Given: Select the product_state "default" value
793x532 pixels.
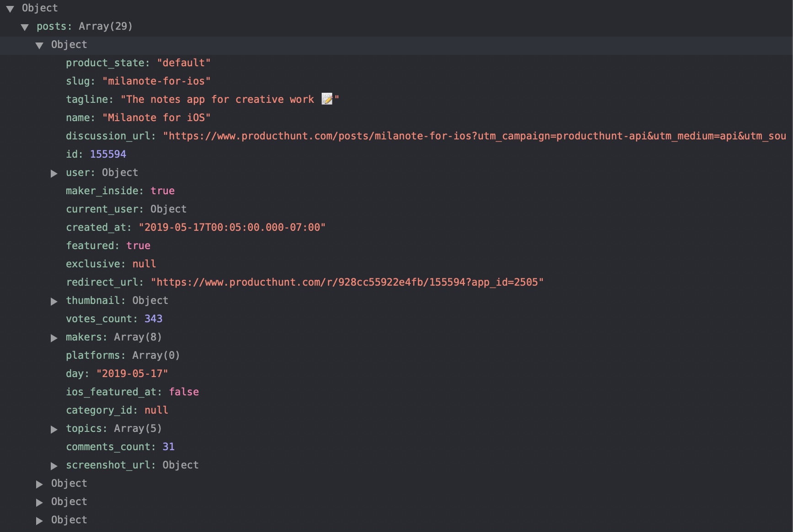Looking at the screenshot, I should (x=184, y=63).
